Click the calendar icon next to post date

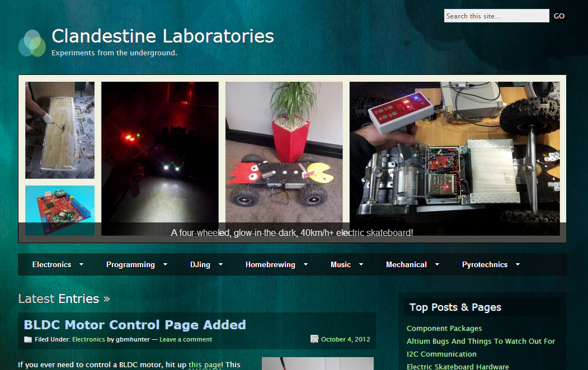click(x=314, y=339)
